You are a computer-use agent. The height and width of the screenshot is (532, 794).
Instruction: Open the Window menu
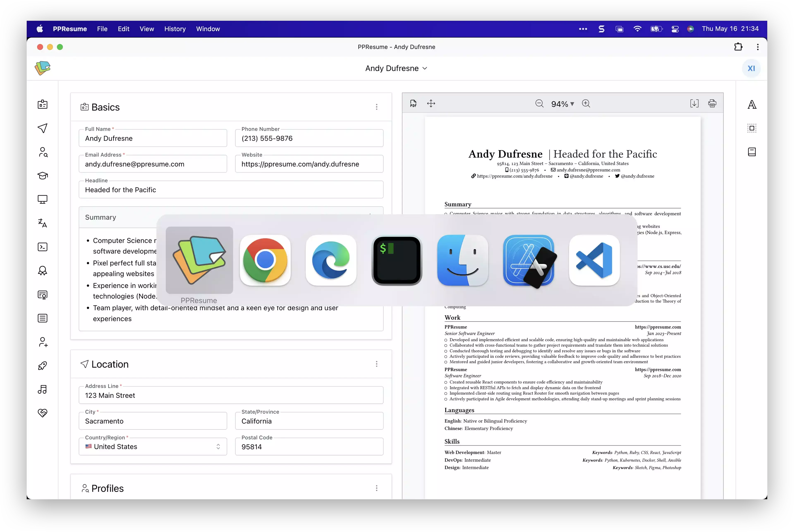tap(208, 29)
